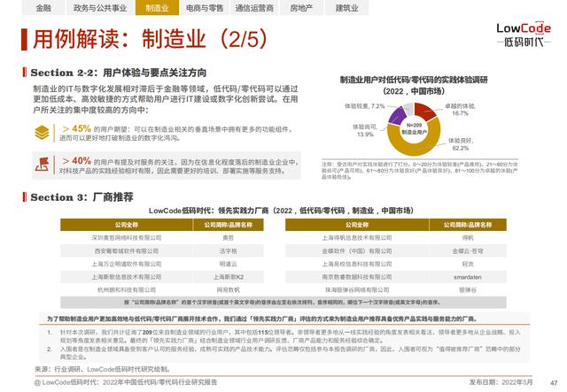Select the 金融 tab
Screen dimensions: 567x392
click(x=43, y=8)
